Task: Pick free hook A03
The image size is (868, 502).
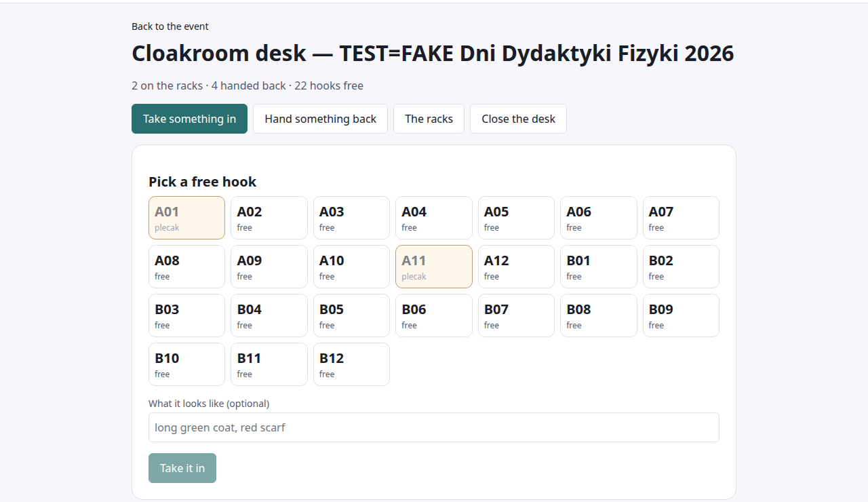Action: [x=351, y=218]
